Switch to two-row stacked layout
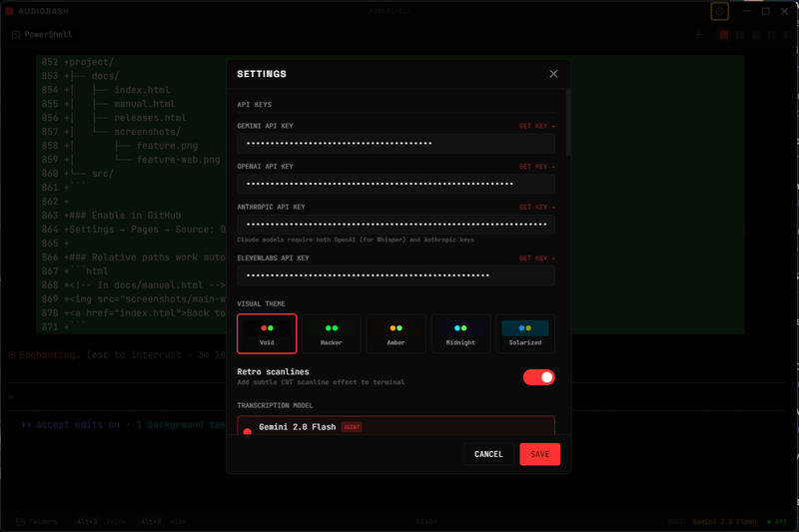The height and width of the screenshot is (532, 799). [x=756, y=35]
